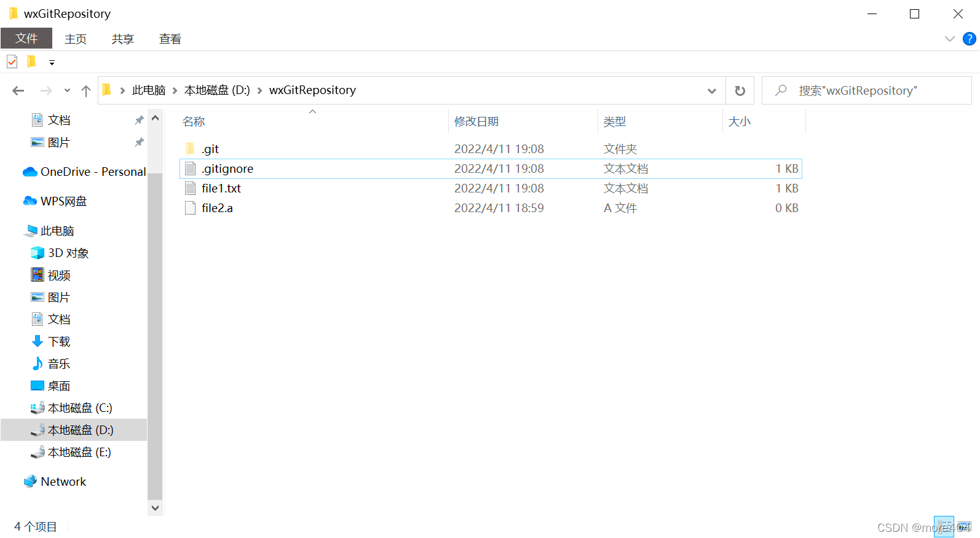Open Customize Quick Access Toolbar dropdown
Screen dimensions: 980x538
(x=52, y=62)
